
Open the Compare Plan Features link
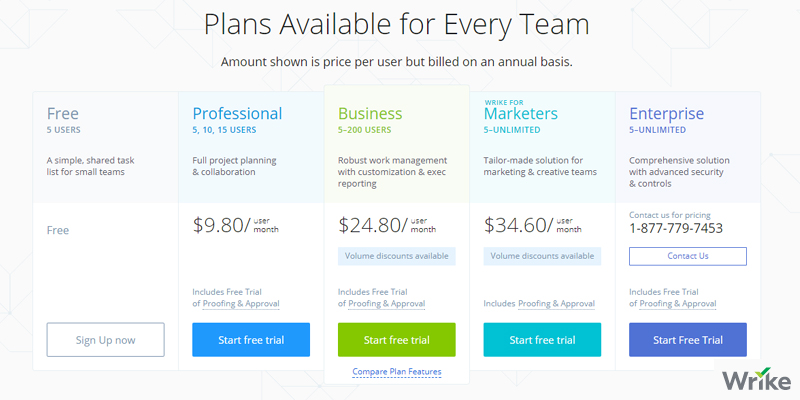coord(397,372)
